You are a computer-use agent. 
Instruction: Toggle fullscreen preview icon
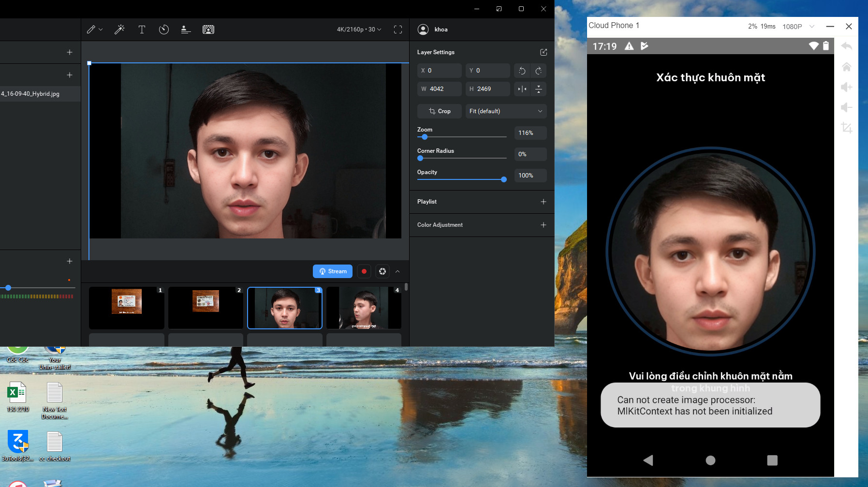pyautogui.click(x=397, y=30)
